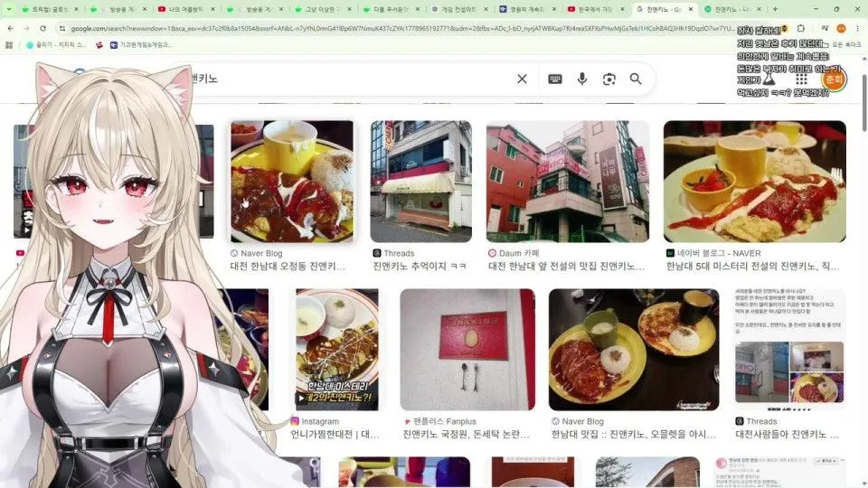Open the Google apps grid launcher
The image size is (868, 488).
tap(801, 80)
